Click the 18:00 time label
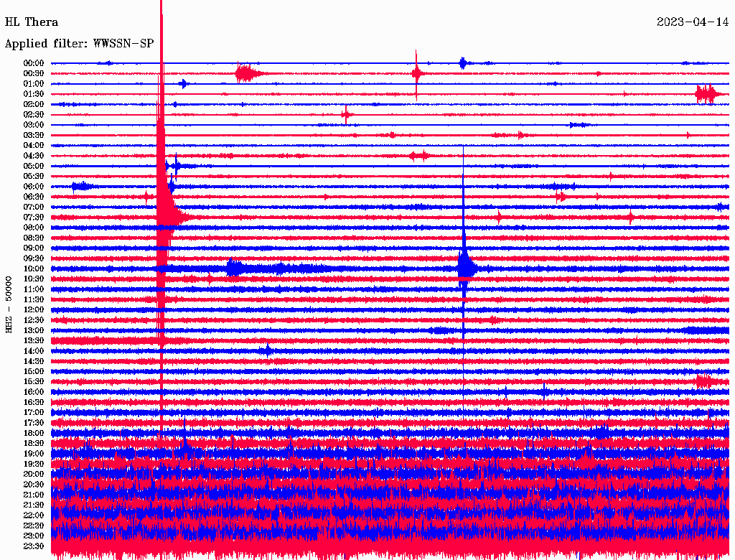 point(34,434)
